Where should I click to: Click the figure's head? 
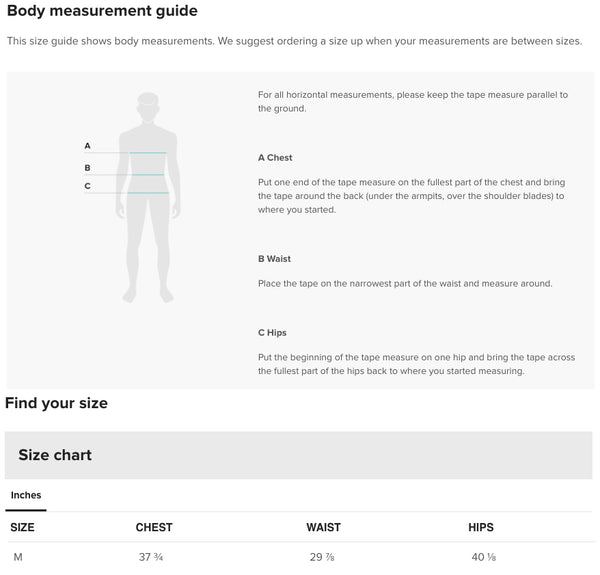[148, 105]
